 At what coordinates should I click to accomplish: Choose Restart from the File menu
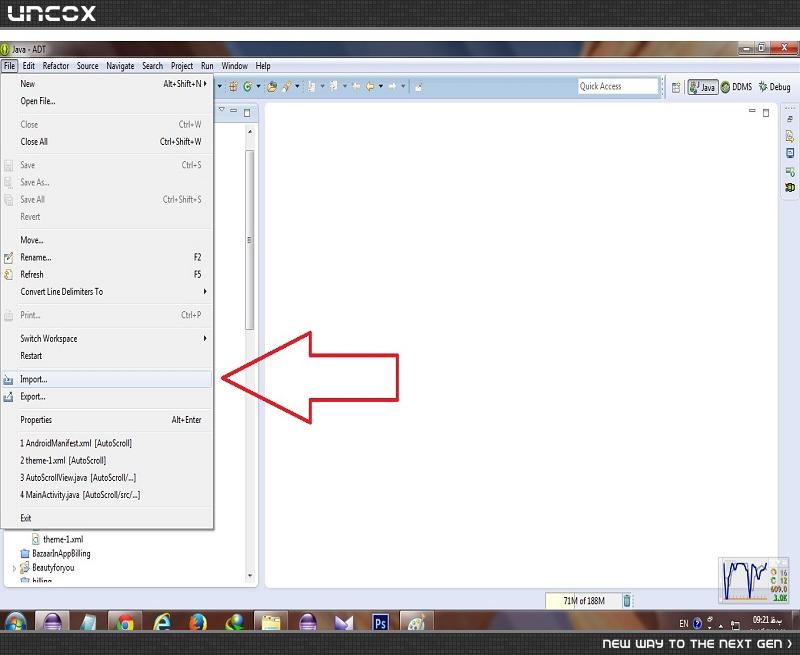(107, 356)
